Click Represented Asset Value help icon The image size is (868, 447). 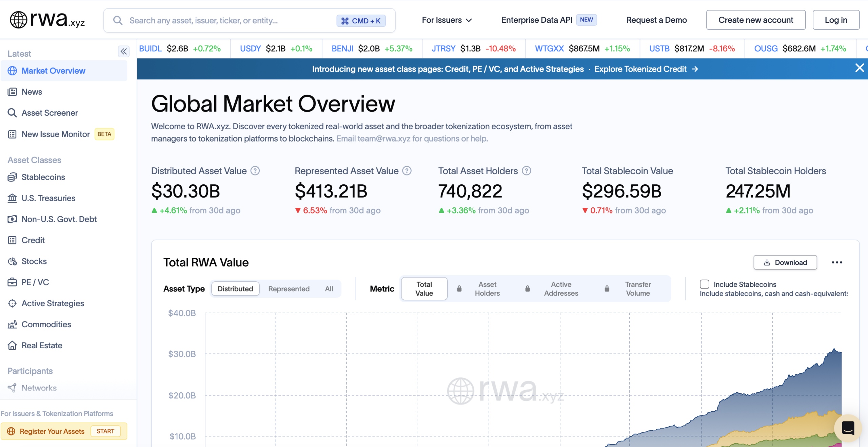pos(407,171)
